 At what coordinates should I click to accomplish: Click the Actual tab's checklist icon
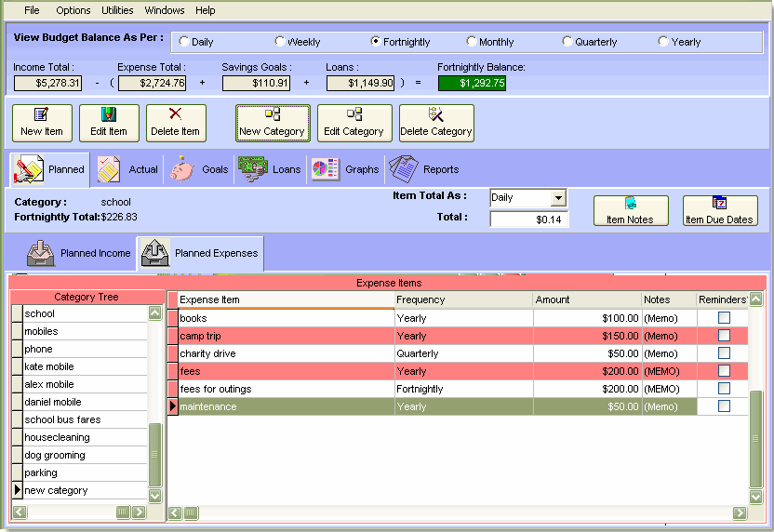click(x=109, y=169)
